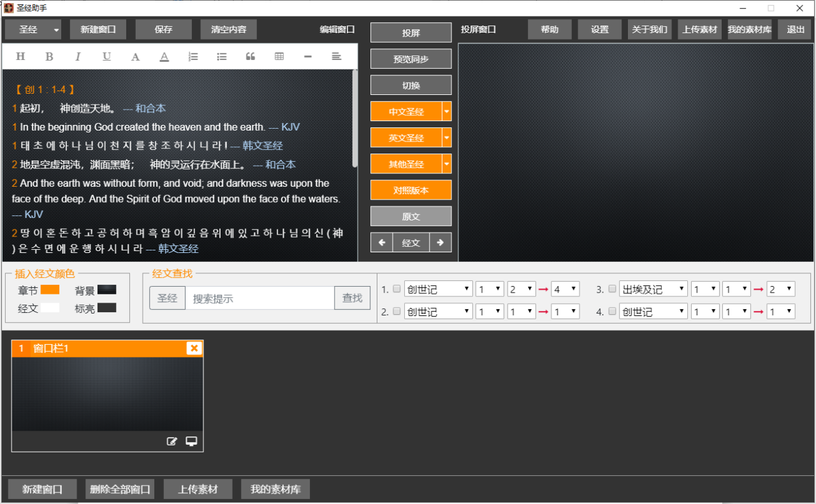Click the 查找 search button
This screenshot has height=504, width=816.
point(352,298)
